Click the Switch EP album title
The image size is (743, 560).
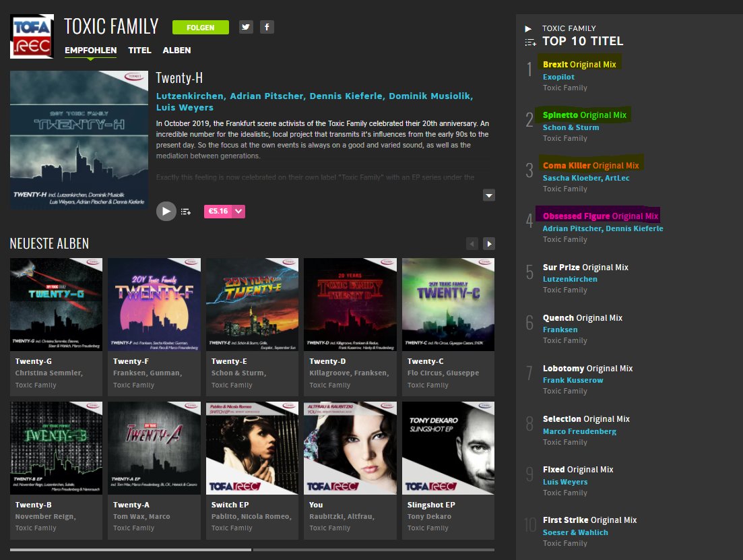230,505
